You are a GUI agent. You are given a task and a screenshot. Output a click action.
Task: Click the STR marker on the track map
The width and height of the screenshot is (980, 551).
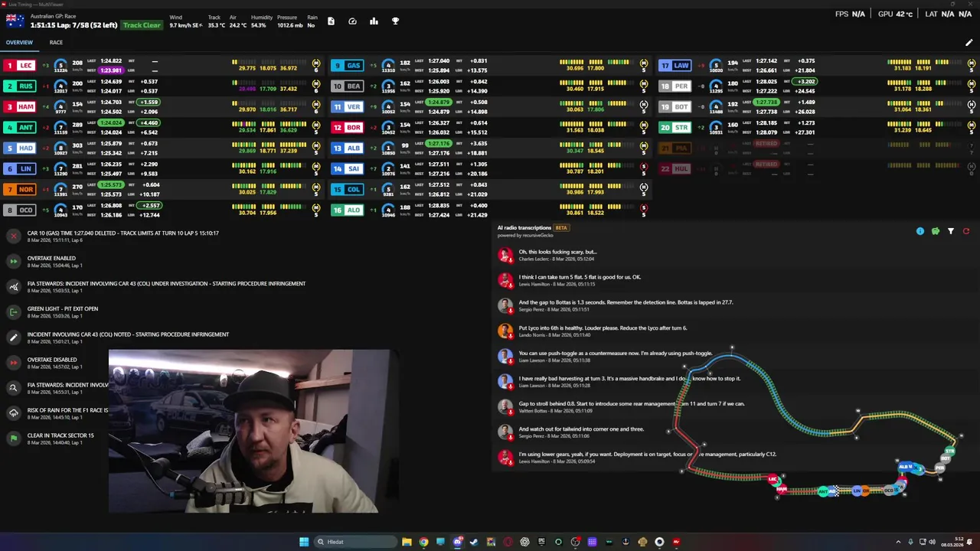point(950,451)
